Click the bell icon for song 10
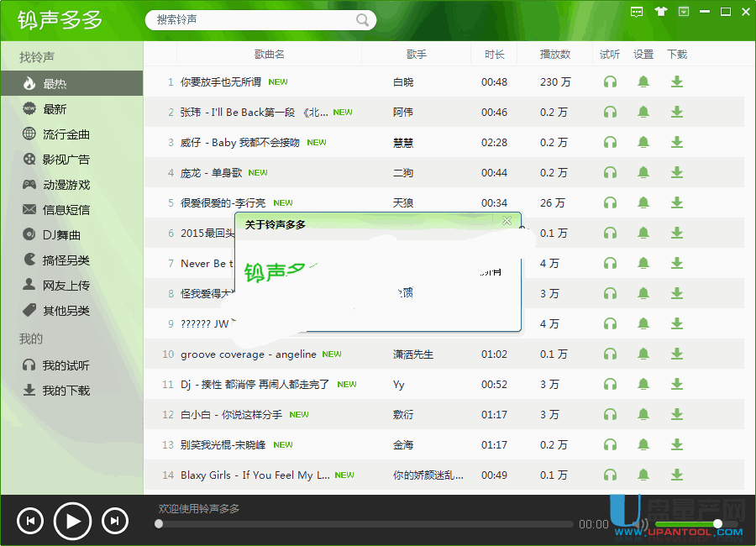 tap(643, 354)
